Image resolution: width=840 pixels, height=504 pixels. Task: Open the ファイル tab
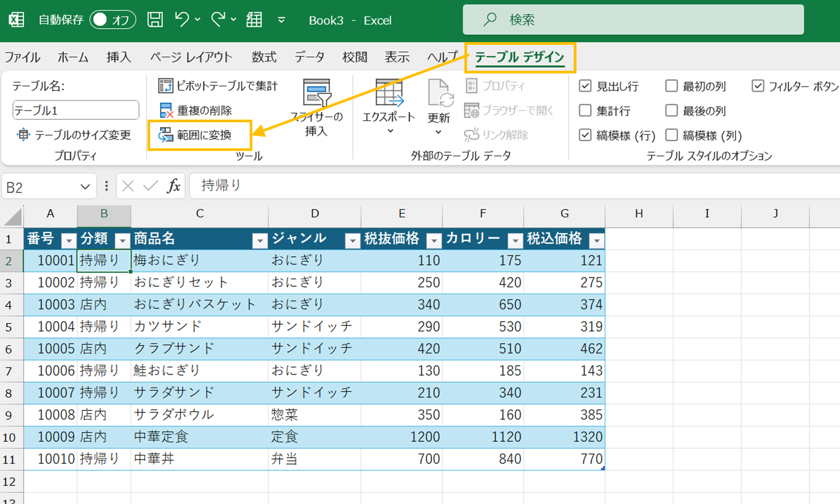click(x=22, y=57)
